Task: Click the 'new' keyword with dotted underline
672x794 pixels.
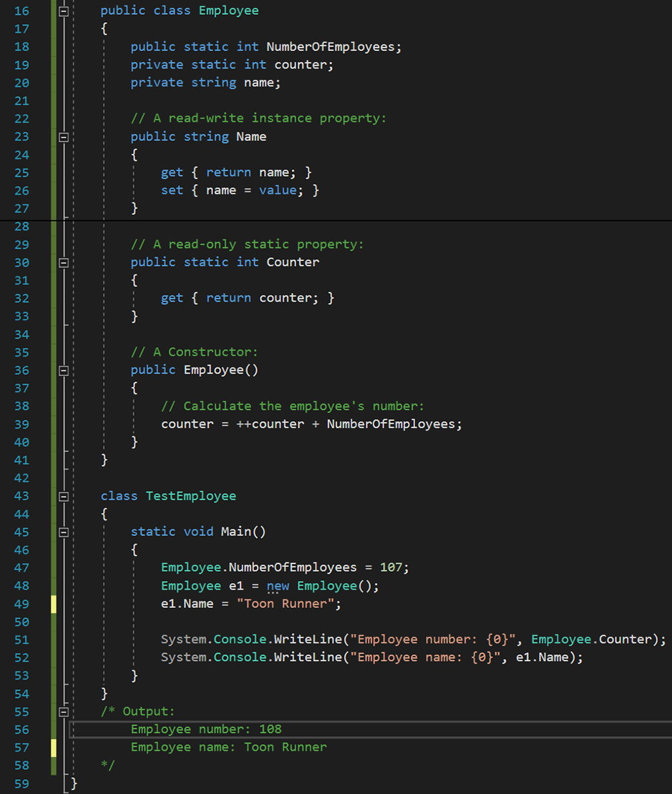Action: pos(278,586)
